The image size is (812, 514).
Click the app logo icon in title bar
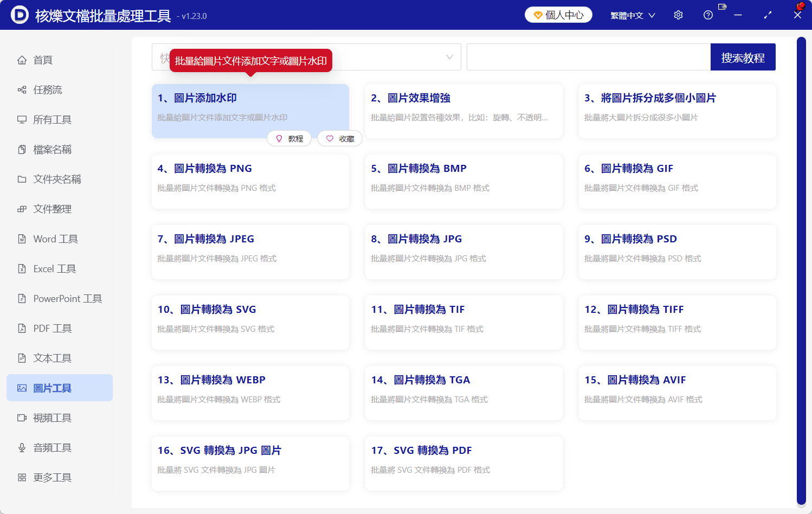20,15
